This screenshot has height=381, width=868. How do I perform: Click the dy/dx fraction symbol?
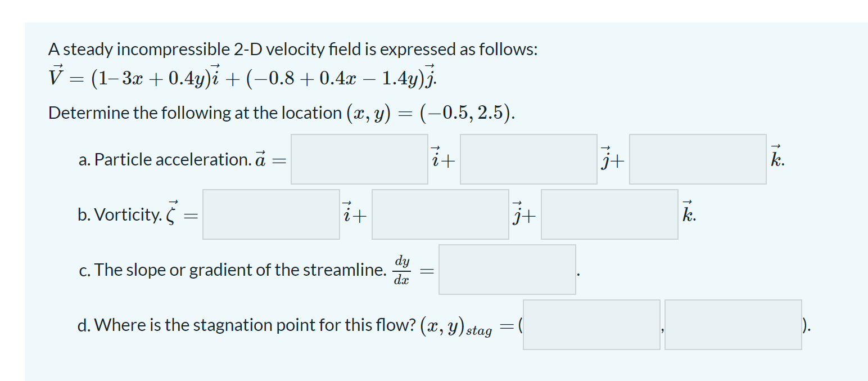(402, 269)
